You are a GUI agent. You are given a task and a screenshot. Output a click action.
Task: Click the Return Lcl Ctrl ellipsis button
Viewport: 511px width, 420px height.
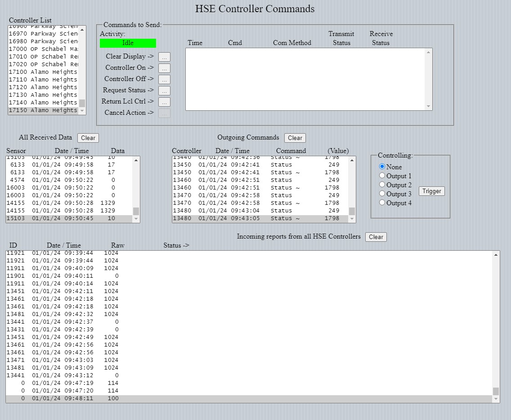164,102
